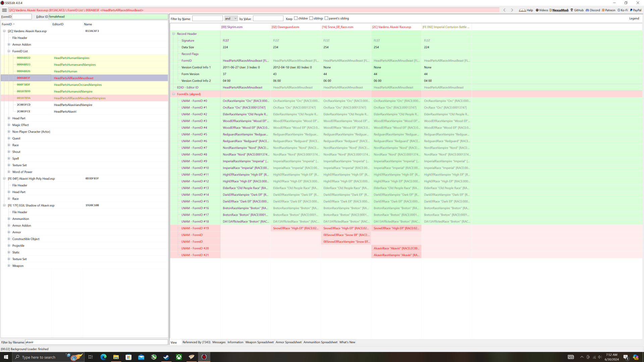Toggle Keep siblings checkbox

pyautogui.click(x=311, y=18)
